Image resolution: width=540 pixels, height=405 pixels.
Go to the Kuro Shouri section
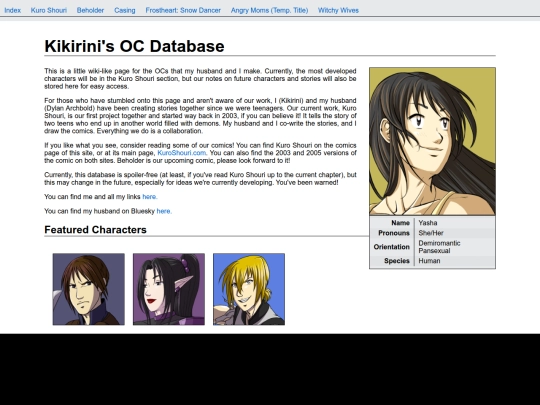(49, 10)
